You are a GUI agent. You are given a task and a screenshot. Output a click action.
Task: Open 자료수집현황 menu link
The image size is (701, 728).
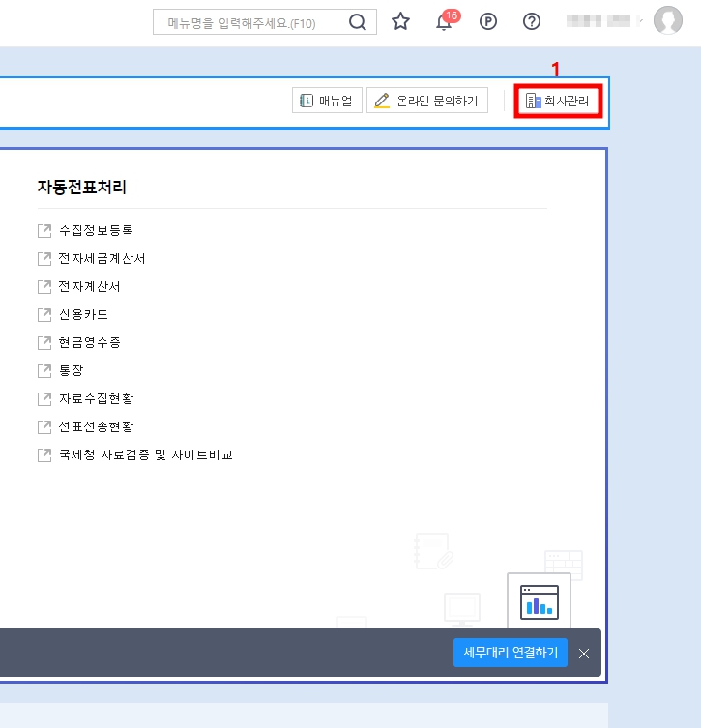coord(96,398)
